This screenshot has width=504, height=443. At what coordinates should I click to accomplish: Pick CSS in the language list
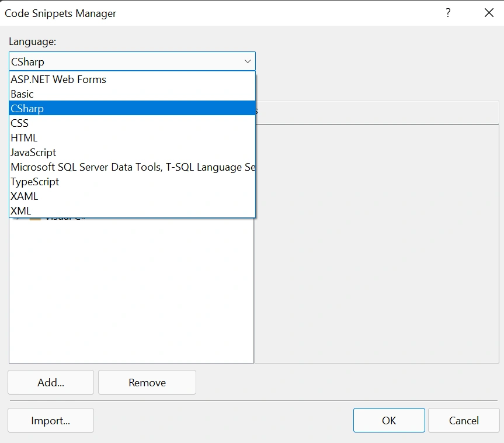click(x=132, y=123)
